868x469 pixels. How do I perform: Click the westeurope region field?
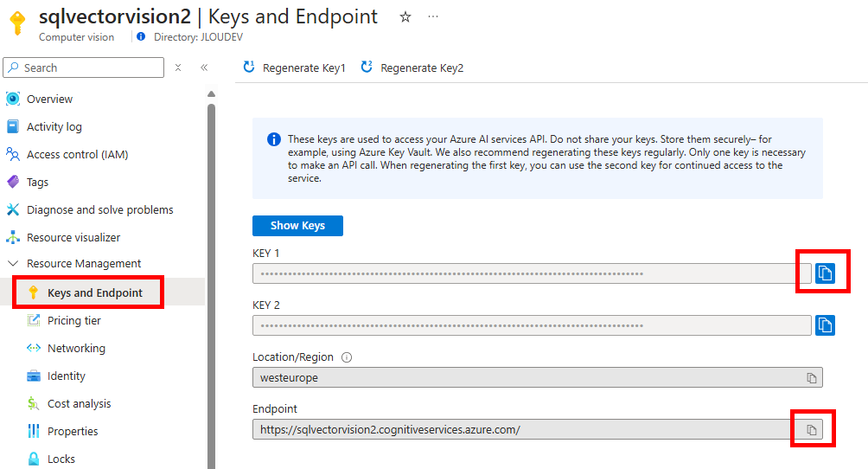(538, 377)
